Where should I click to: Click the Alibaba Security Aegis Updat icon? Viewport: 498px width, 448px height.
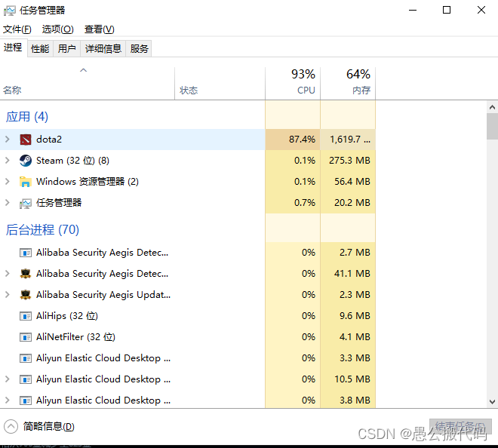click(x=26, y=295)
